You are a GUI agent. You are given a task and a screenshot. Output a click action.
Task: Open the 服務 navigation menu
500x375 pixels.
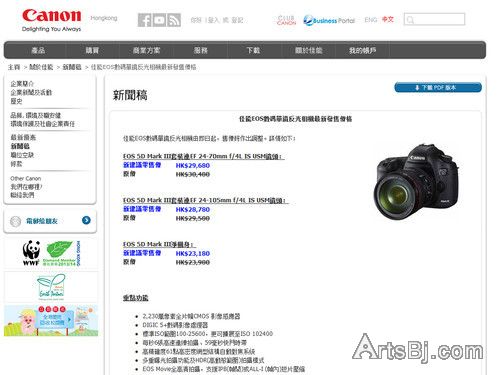coord(201,50)
